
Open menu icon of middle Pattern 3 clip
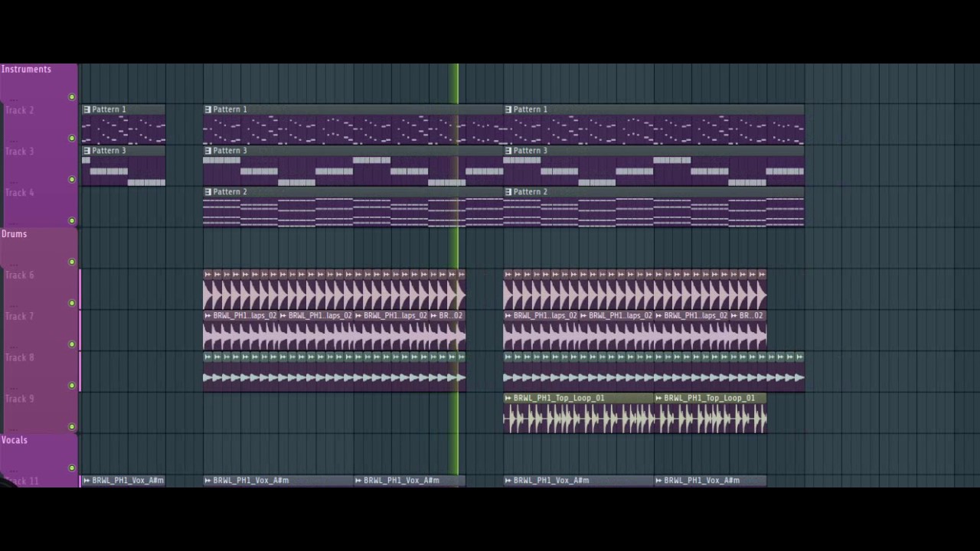(208, 151)
